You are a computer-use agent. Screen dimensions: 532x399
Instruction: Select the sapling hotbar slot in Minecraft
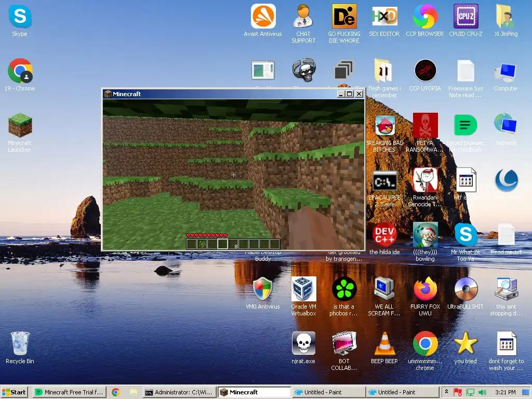[x=202, y=244]
